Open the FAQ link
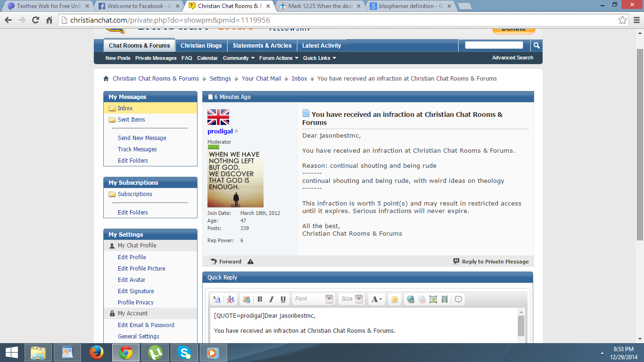The width and height of the screenshot is (644, 362). pos(187,58)
